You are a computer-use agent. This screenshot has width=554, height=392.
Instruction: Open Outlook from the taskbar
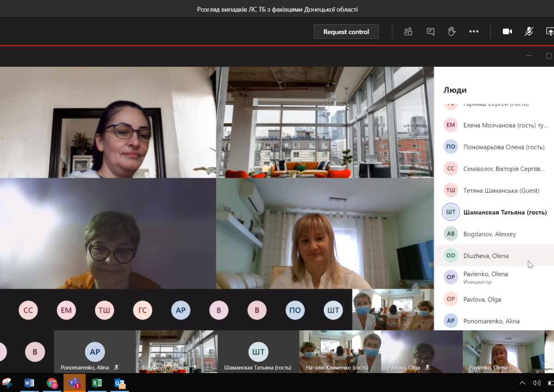click(120, 383)
